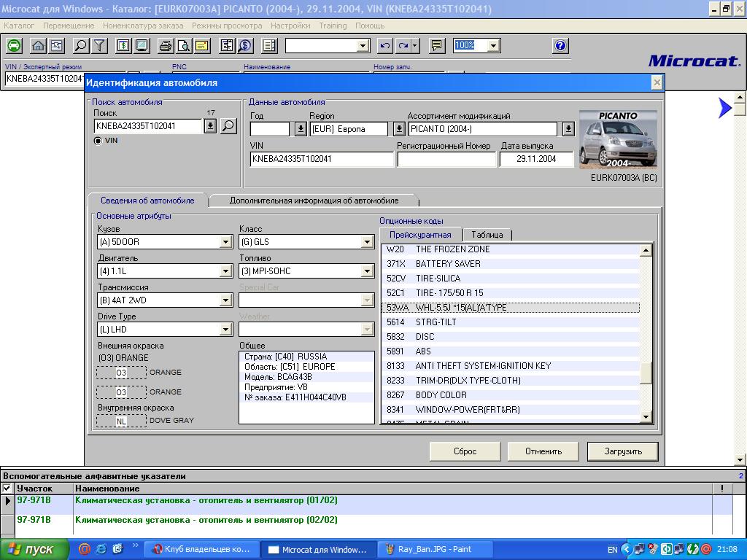Select the VIN radio button
This screenshot has height=560, width=747.
[x=98, y=141]
